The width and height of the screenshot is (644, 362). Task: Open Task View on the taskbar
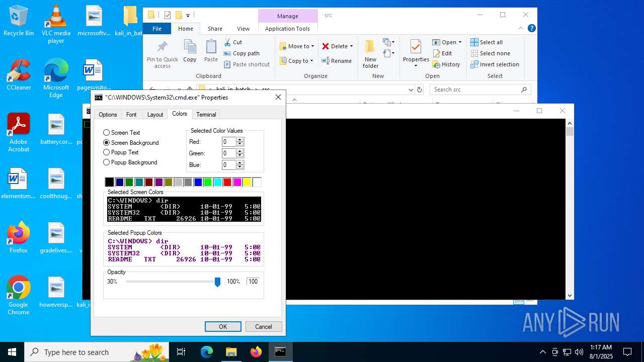click(x=181, y=352)
